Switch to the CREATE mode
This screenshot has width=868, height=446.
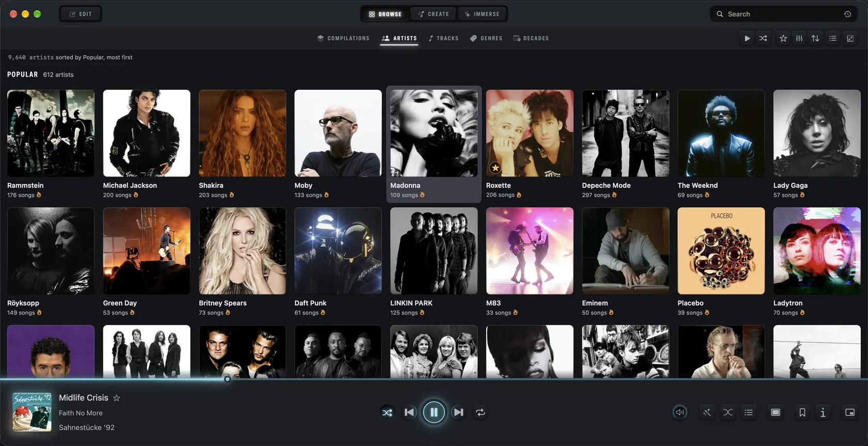click(433, 14)
